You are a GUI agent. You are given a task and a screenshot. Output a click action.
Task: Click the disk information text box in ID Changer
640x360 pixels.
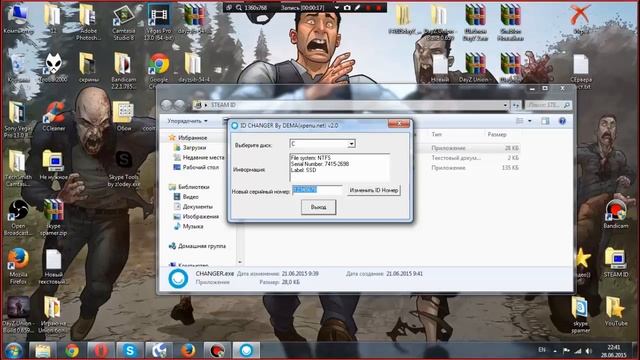tap(339, 167)
